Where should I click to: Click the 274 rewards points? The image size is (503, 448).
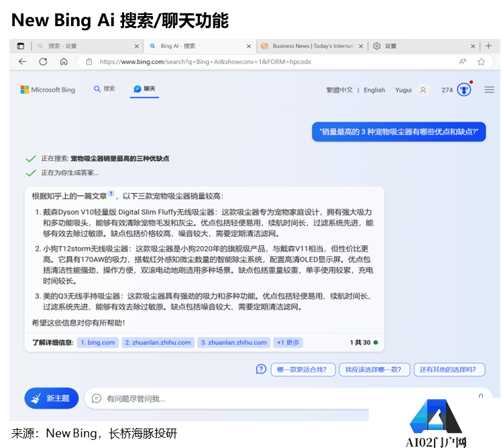(447, 90)
